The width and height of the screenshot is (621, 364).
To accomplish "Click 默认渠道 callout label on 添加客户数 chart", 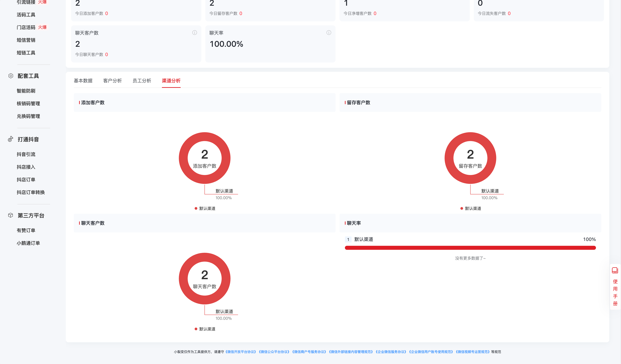I will click(x=224, y=191).
